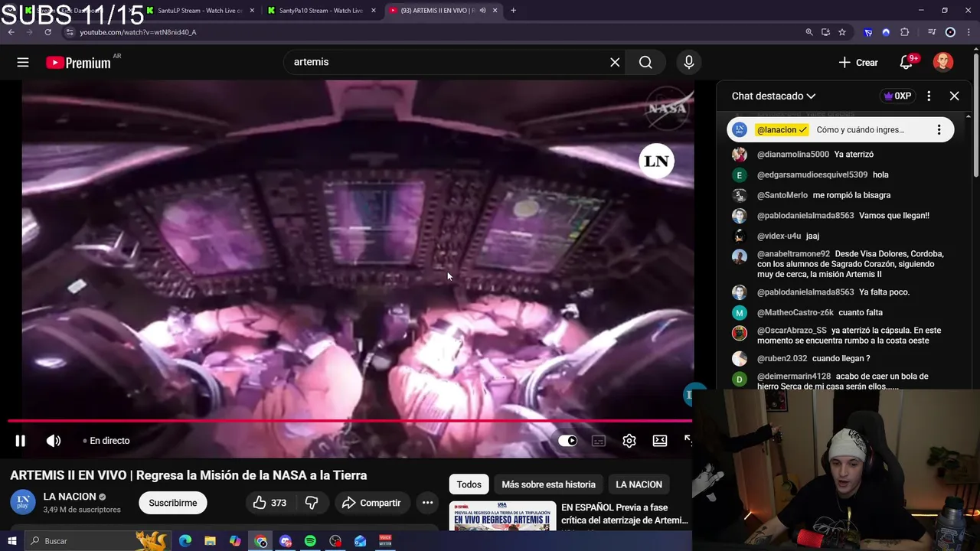The width and height of the screenshot is (980, 551).
Task: Open the browser extensions puzzle icon
Action: [905, 32]
